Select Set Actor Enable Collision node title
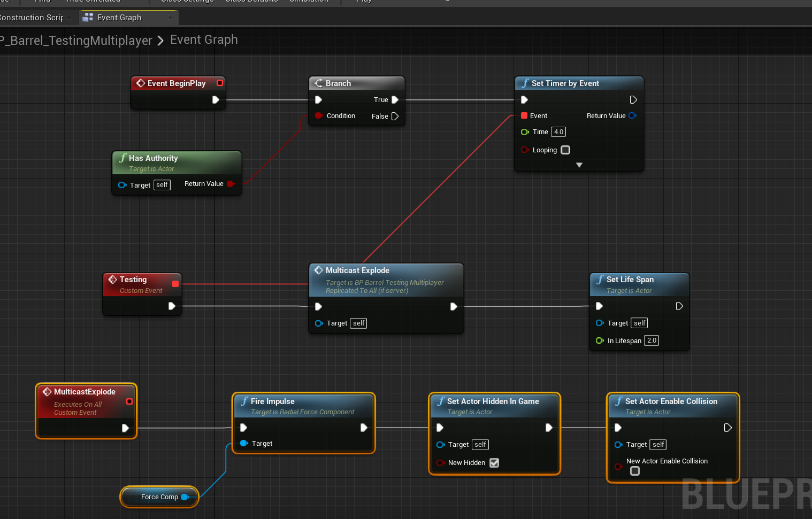The width and height of the screenshot is (812, 519). (x=671, y=401)
